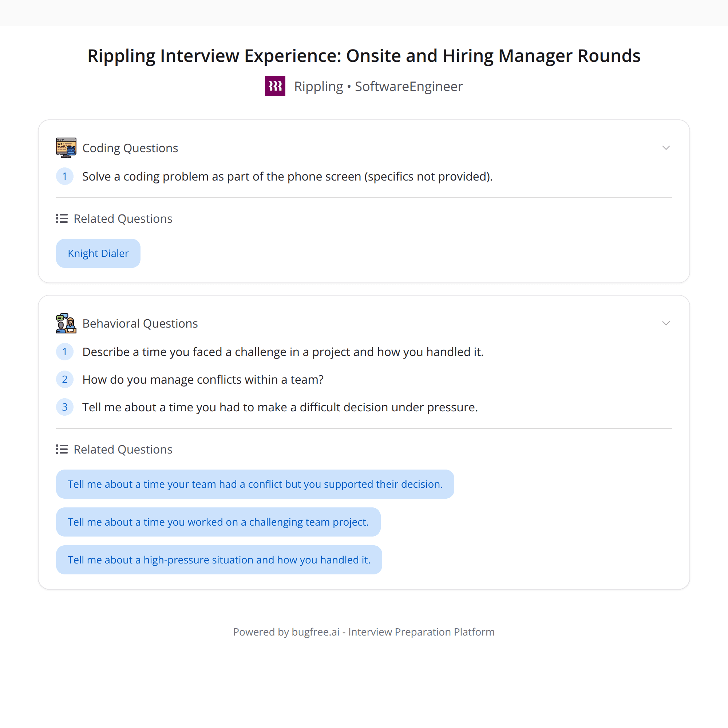Image resolution: width=728 pixels, height=728 pixels.
Task: Click the list icon beside Related Questions under coding
Action: pos(61,218)
